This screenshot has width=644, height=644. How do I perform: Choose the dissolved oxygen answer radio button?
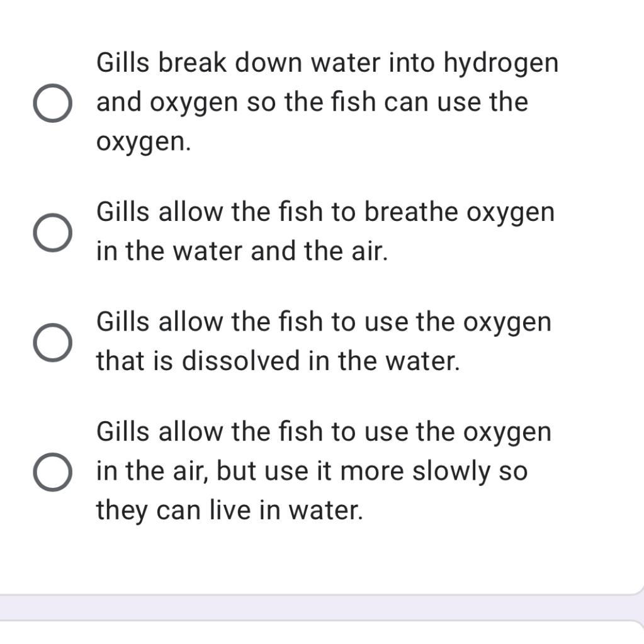[x=52, y=342]
